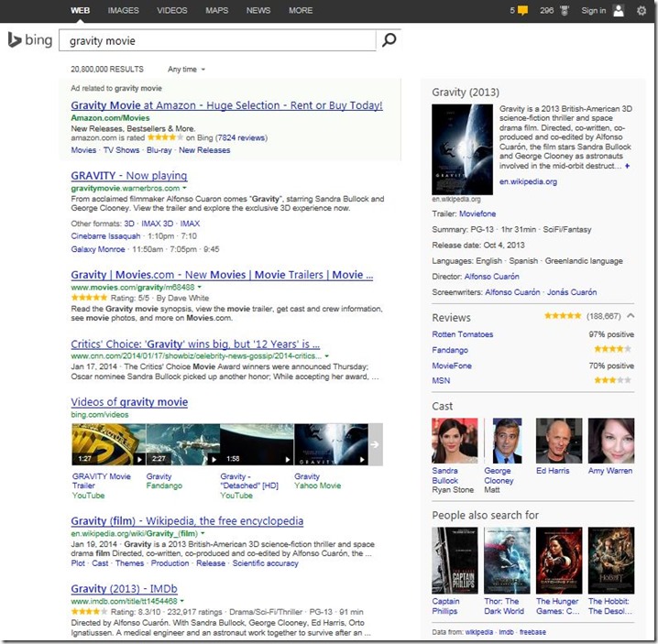The image size is (658, 644).
Task: Open Thor: The Dark World poster
Action: [x=507, y=560]
